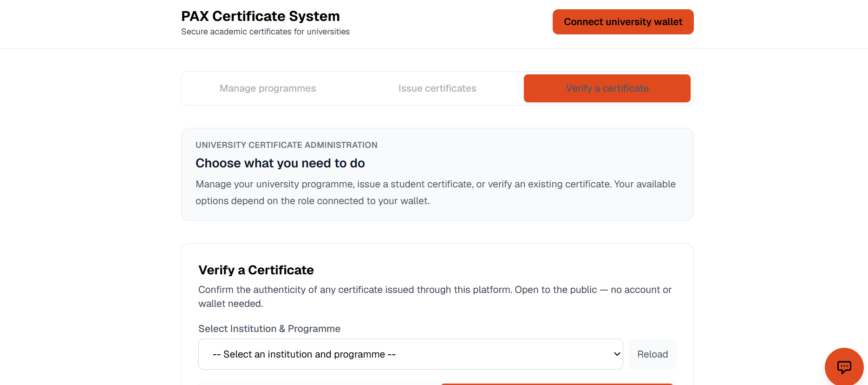Click 'Secure academic certificates for universities' subtitle
Viewport: 868px width, 385px height.
[x=265, y=32]
